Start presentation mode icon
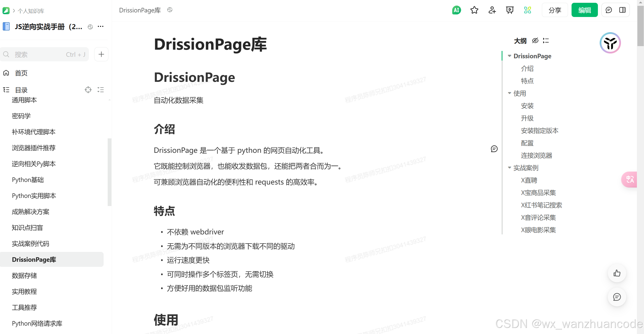Image resolution: width=644 pixels, height=334 pixels. 510,10
